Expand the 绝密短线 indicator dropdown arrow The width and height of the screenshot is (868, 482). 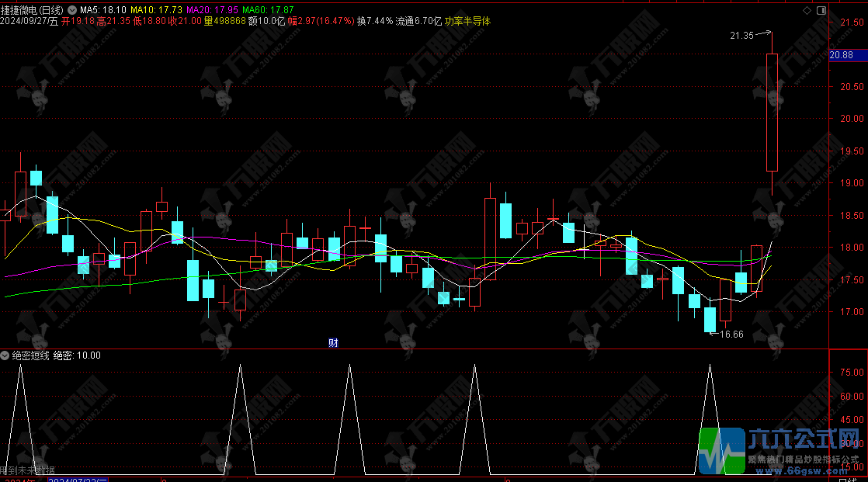point(5,355)
